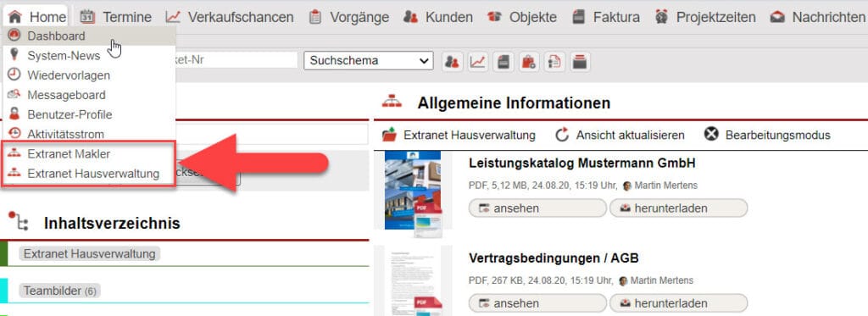The height and width of the screenshot is (316, 868).
Task: Click the Nachrichten envelope icon
Action: tap(778, 17)
